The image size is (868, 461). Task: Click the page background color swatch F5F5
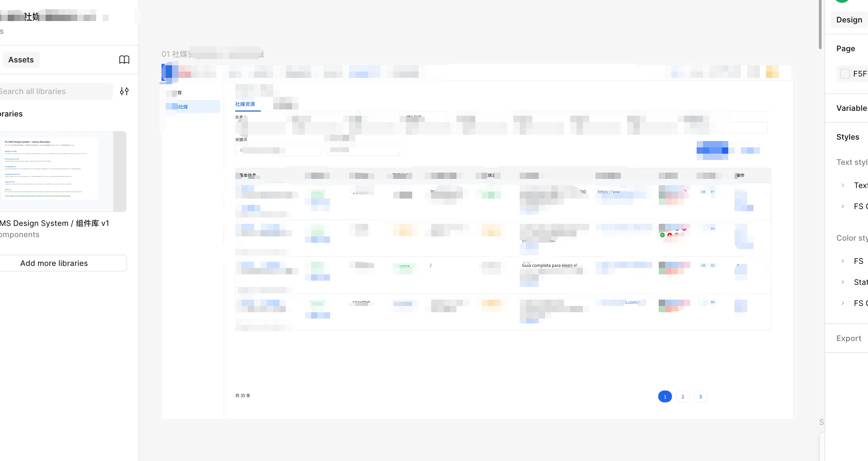844,74
